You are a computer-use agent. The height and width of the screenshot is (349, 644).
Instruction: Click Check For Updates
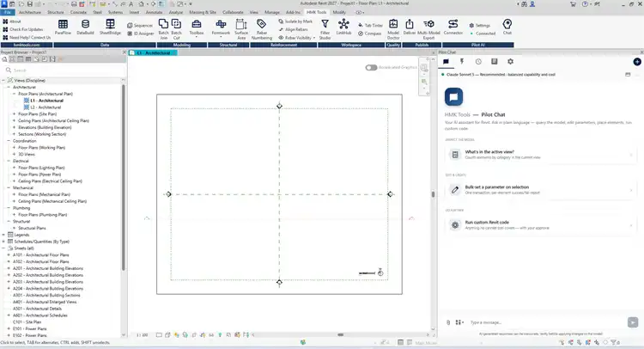coord(22,29)
